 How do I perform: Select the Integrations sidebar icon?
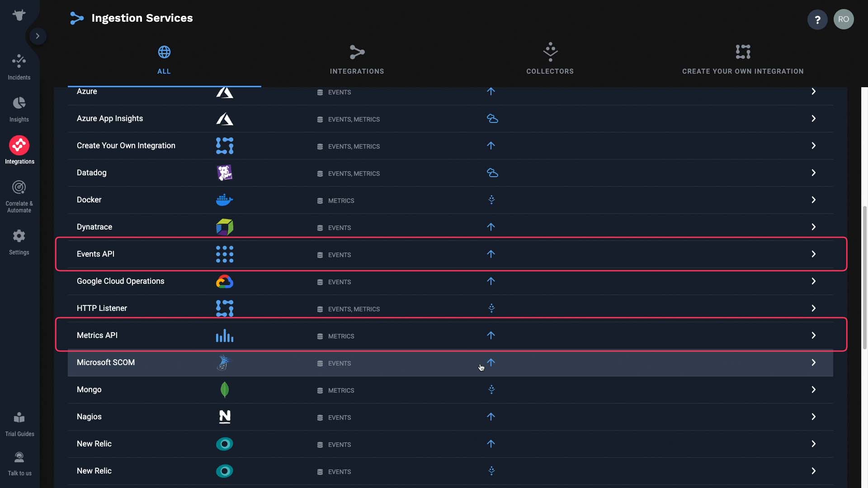[x=19, y=145]
